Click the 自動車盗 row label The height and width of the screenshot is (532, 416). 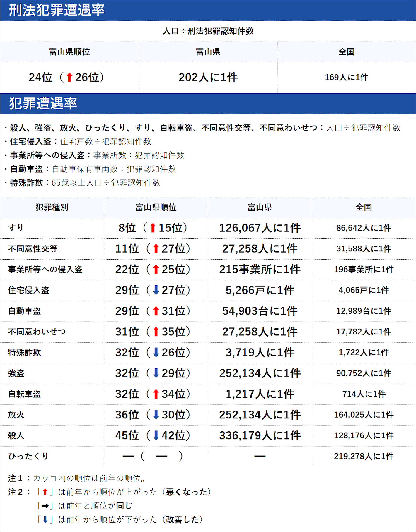coord(25,311)
